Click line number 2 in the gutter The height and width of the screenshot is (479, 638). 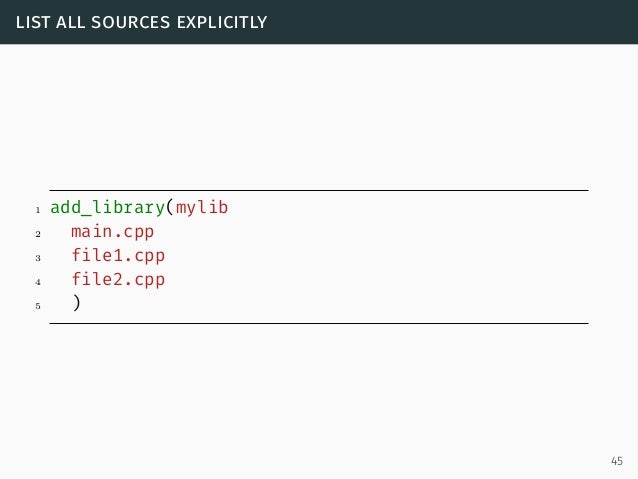pos(37,235)
